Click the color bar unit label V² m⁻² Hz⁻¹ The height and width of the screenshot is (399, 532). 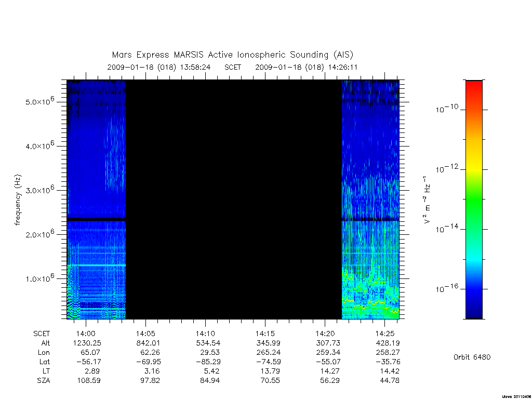(x=427, y=200)
